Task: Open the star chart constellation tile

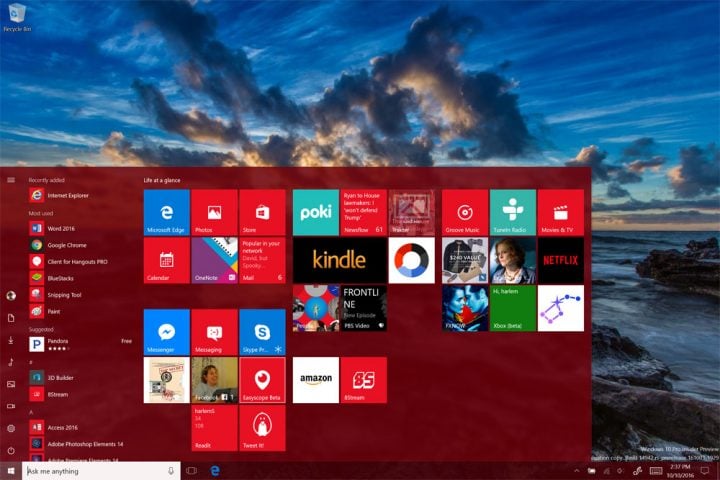Action: (x=561, y=308)
